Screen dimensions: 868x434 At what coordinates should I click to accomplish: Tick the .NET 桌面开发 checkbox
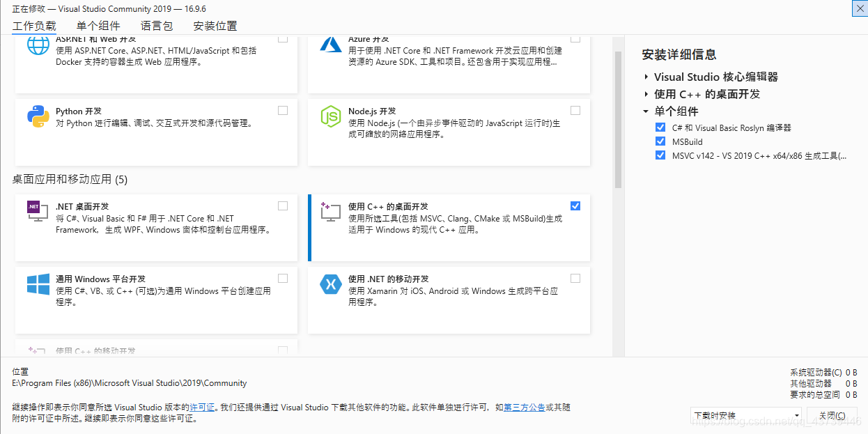coord(283,206)
